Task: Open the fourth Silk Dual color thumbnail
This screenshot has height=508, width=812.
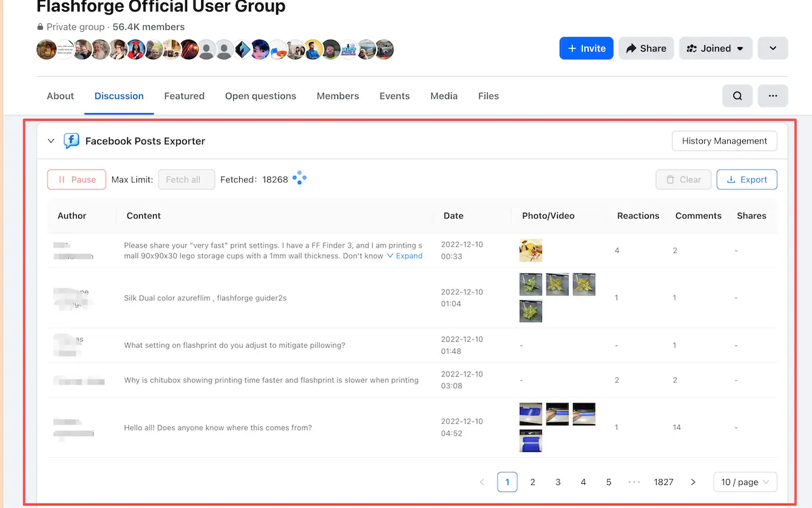Action: coord(531,311)
